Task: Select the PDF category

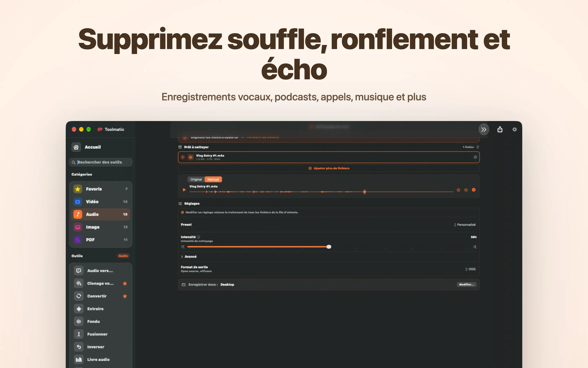Action: click(x=101, y=240)
